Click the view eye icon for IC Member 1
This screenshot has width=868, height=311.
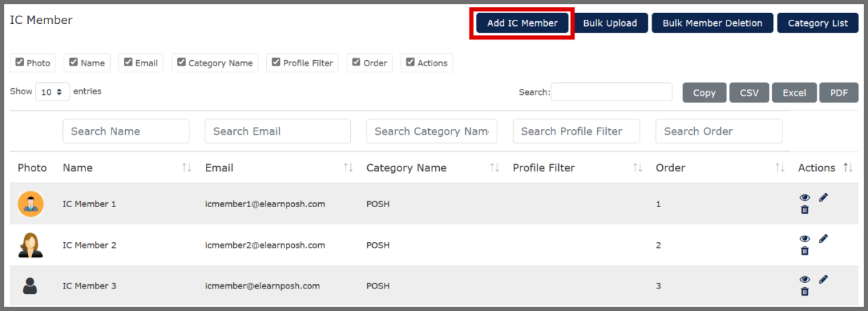pyautogui.click(x=804, y=198)
